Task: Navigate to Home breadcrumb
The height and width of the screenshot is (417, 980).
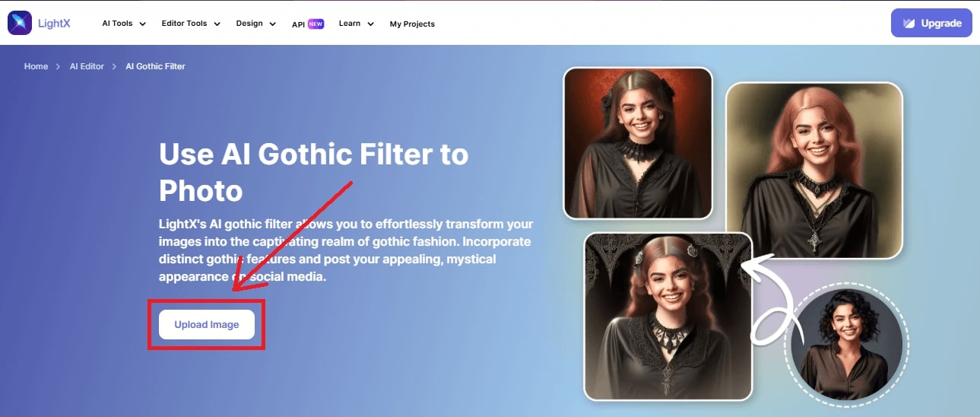Action: click(x=36, y=66)
